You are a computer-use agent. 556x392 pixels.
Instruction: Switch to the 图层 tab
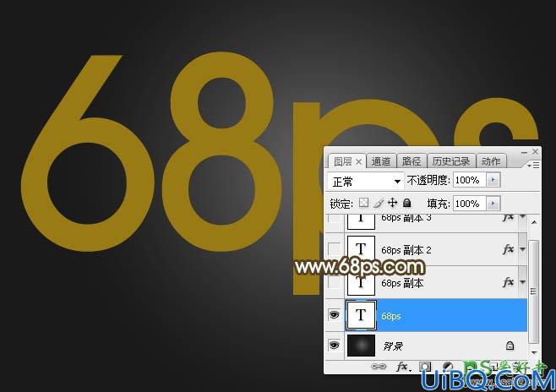pos(342,161)
